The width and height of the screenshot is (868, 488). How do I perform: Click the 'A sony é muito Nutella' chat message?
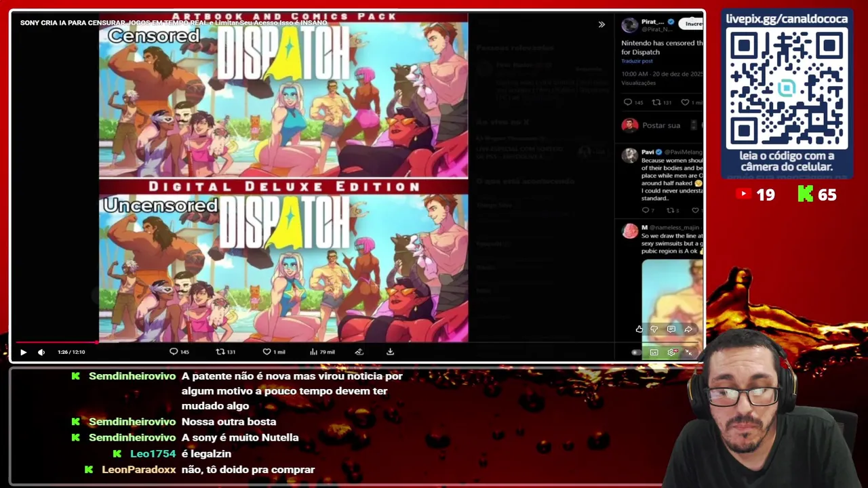tap(240, 438)
